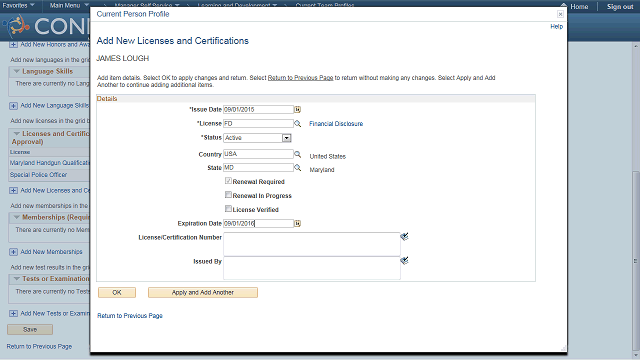Image resolution: width=640 pixels, height=360 pixels.
Task: Open the Main Menu dropdown
Action: coord(69,5)
